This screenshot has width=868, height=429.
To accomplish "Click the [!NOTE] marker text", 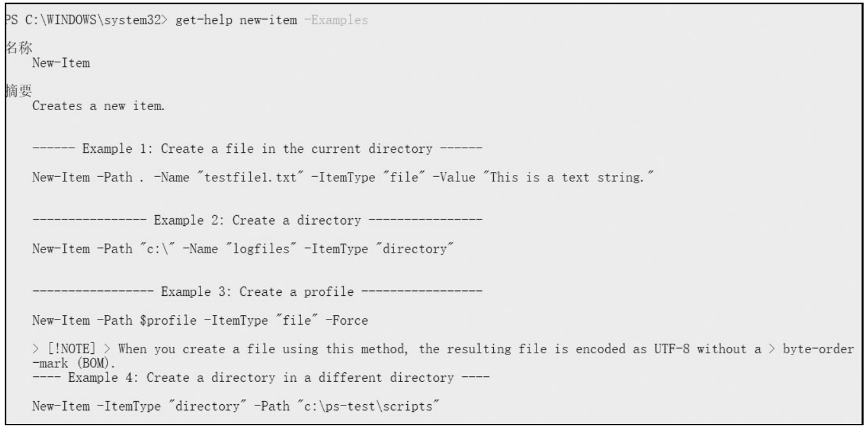I will click(x=69, y=349).
